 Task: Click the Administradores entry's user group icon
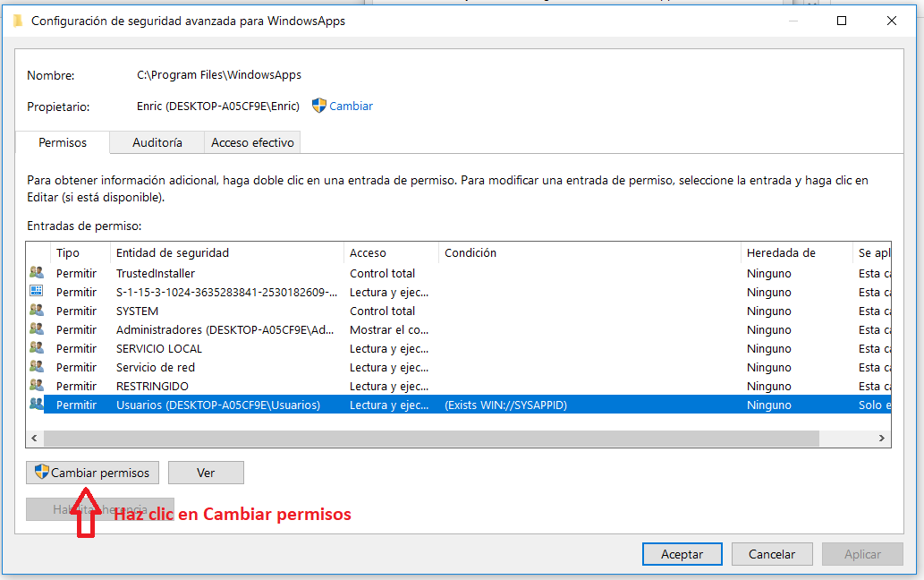(37, 328)
